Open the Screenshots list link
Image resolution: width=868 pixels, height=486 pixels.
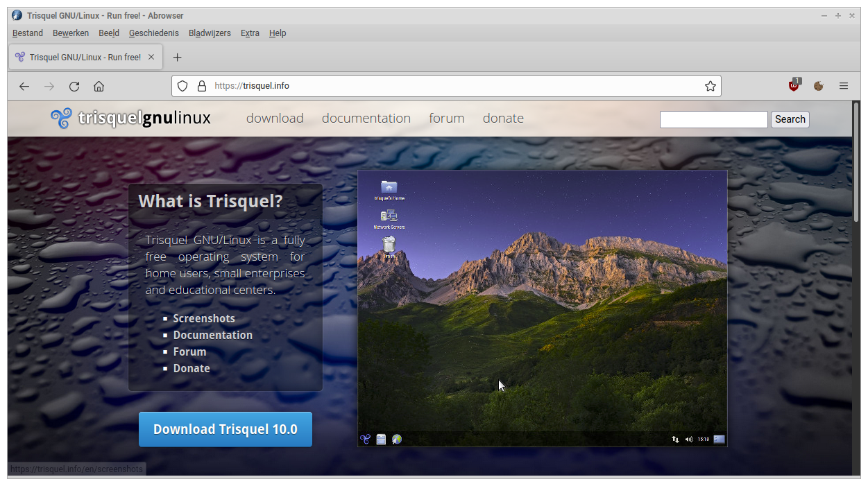coord(204,318)
